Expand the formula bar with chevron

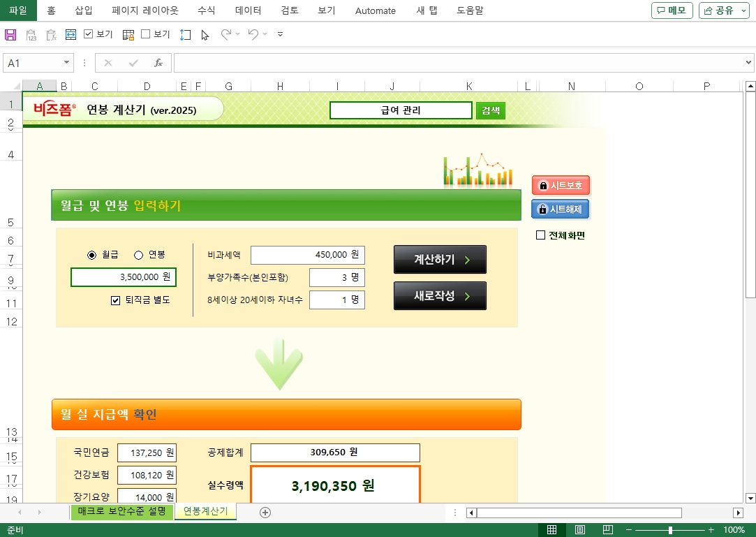(749, 63)
